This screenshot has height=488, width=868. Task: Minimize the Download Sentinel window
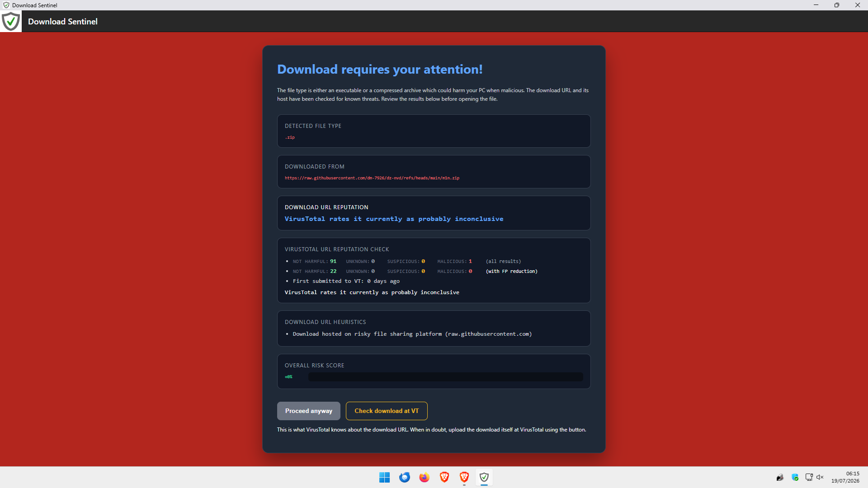point(816,5)
